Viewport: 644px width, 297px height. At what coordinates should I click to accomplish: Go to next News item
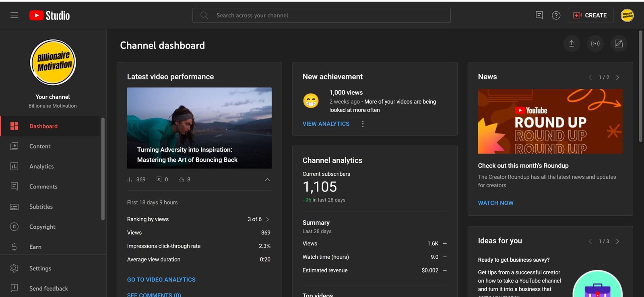point(617,77)
